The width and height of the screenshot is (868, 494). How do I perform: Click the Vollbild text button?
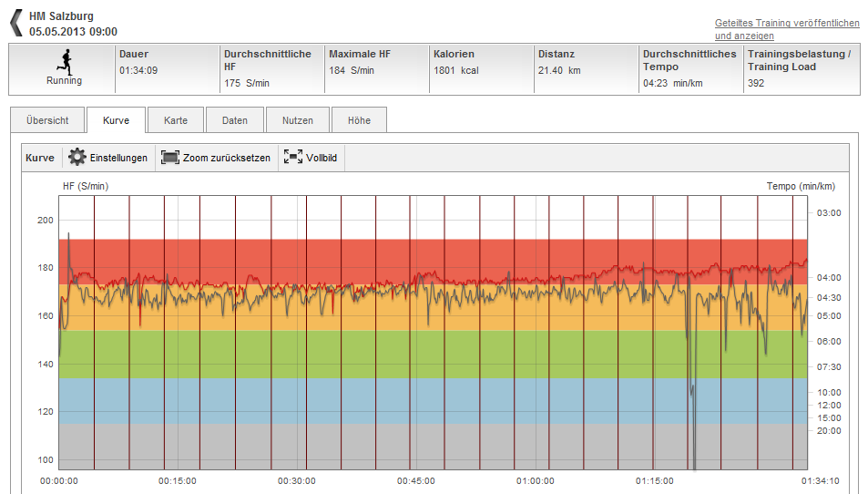(x=322, y=158)
